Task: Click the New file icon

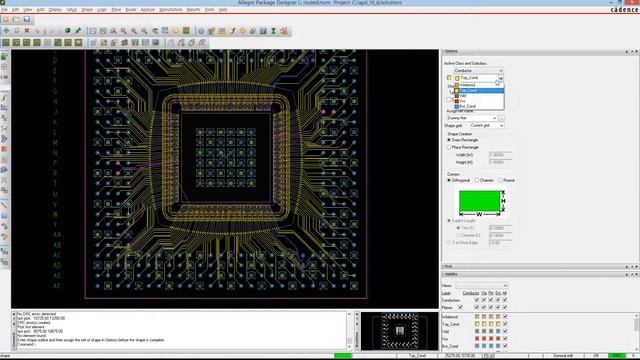Action: 6,19
